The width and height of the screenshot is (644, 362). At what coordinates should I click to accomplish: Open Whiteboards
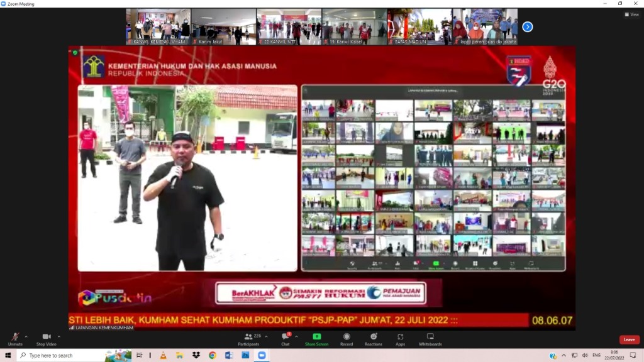tap(430, 338)
